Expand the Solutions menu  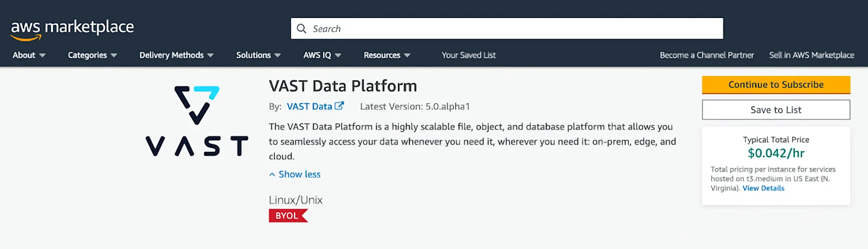coord(258,55)
